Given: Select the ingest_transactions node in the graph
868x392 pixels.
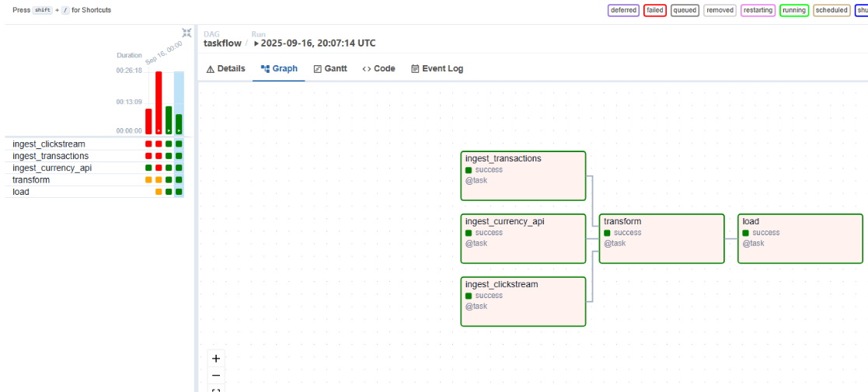Looking at the screenshot, I should [x=523, y=175].
